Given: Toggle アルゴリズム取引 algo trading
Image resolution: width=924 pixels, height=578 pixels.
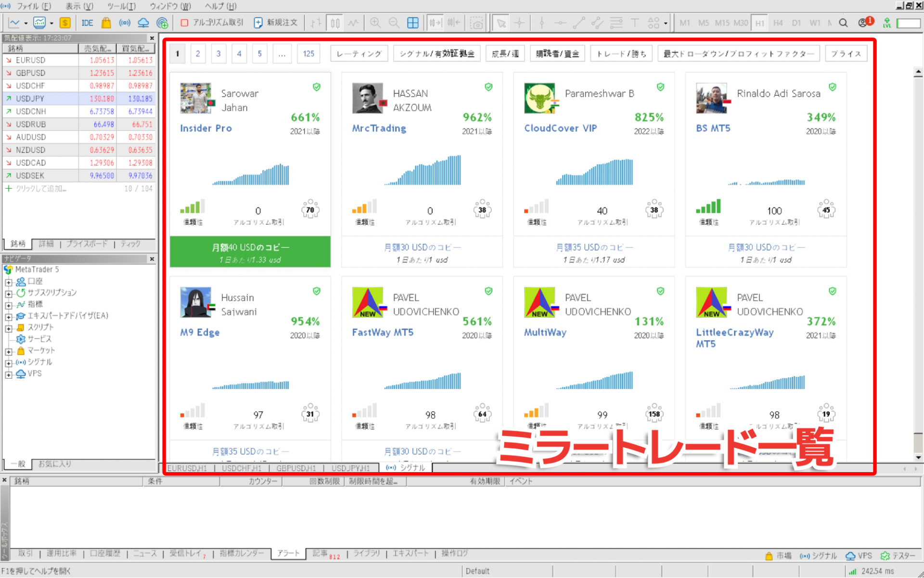Looking at the screenshot, I should pos(212,23).
